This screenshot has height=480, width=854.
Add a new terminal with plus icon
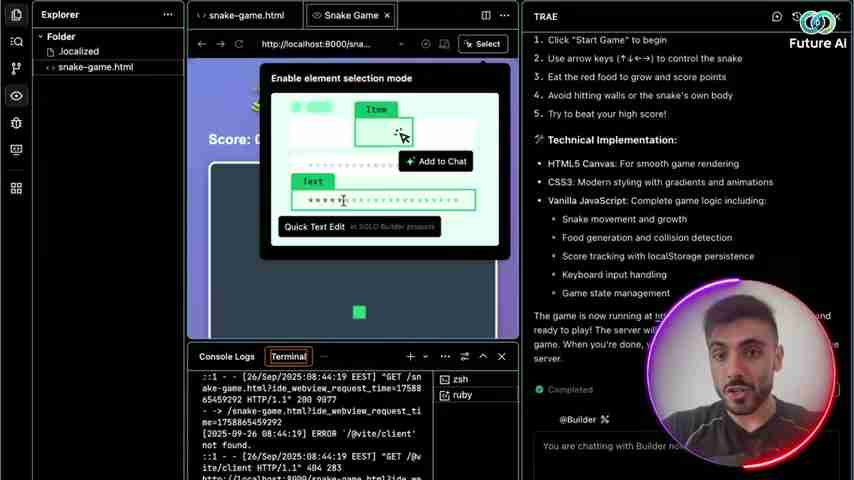411,357
